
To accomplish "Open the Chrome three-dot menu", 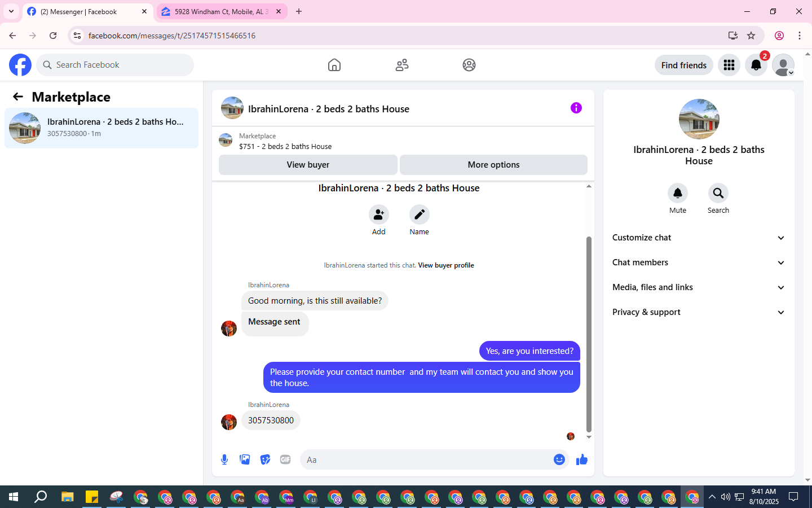I will tap(800, 36).
